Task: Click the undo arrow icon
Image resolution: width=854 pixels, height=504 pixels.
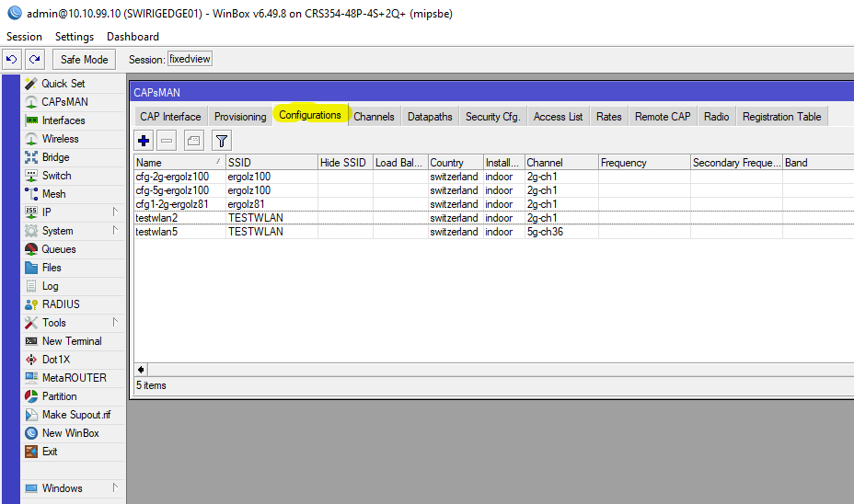Action: [12, 60]
